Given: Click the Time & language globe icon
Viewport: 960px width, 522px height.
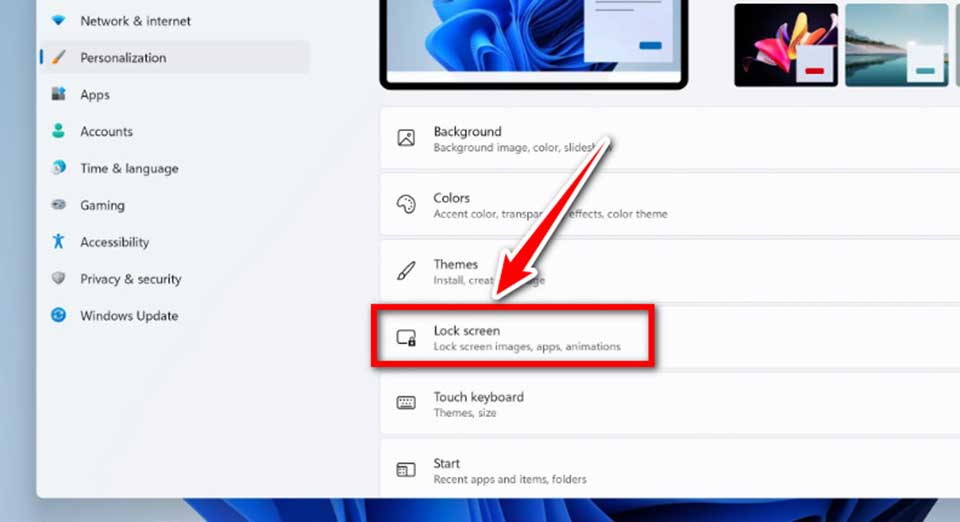Looking at the screenshot, I should pyautogui.click(x=58, y=168).
